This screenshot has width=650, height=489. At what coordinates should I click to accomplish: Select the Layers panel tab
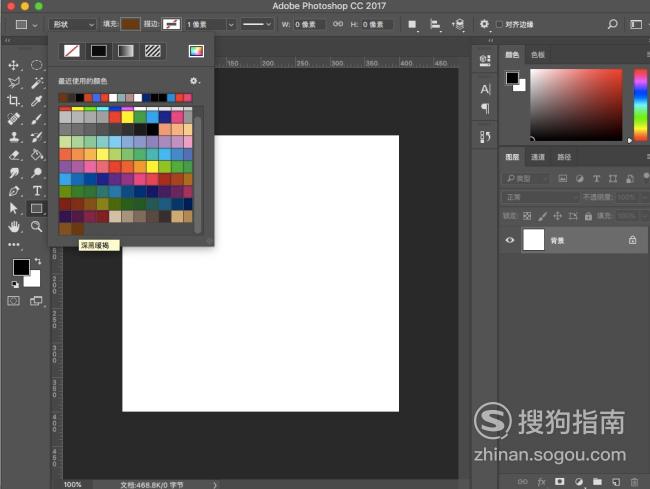pos(512,157)
